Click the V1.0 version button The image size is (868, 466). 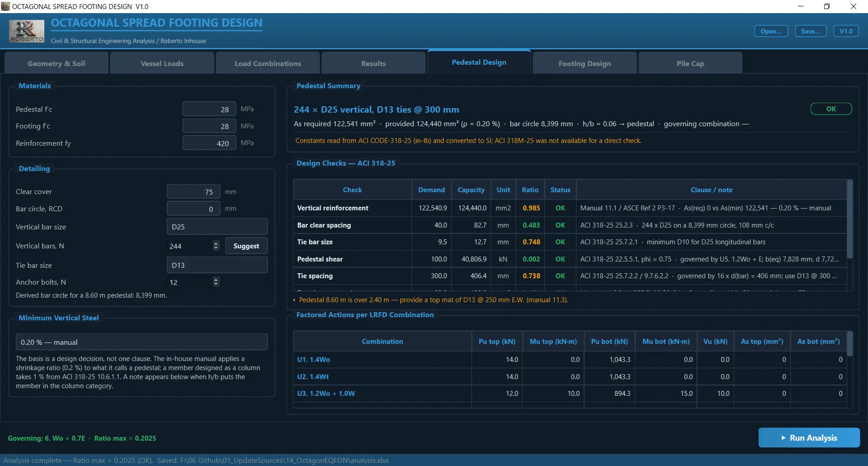846,31
